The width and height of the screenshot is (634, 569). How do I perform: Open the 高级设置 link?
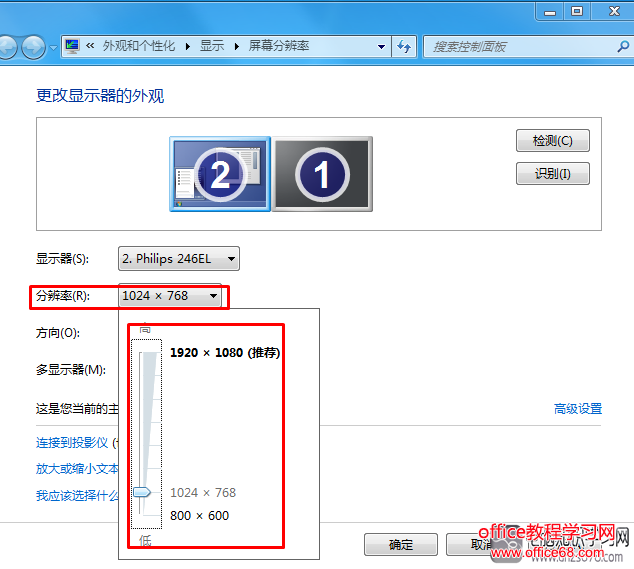coord(578,409)
